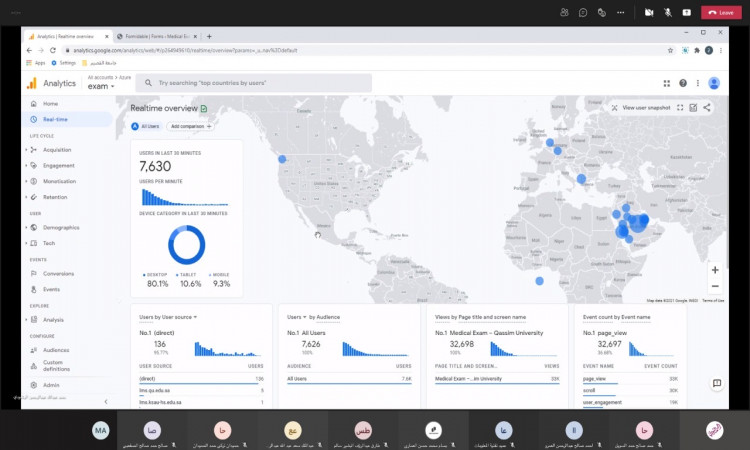Click the browser address bar URL
The image size is (750, 450).
185,50
